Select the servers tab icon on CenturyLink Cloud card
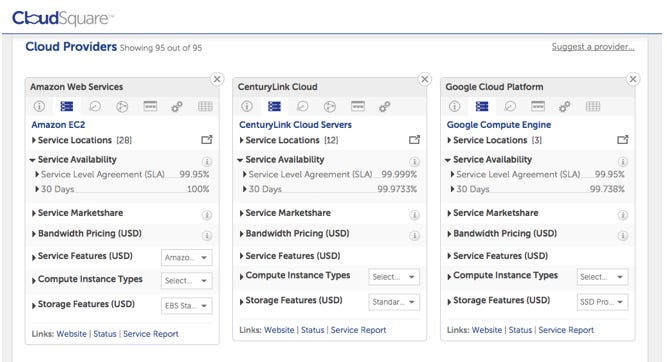Image resolution: width=667 pixels, height=362 pixels. [x=274, y=106]
